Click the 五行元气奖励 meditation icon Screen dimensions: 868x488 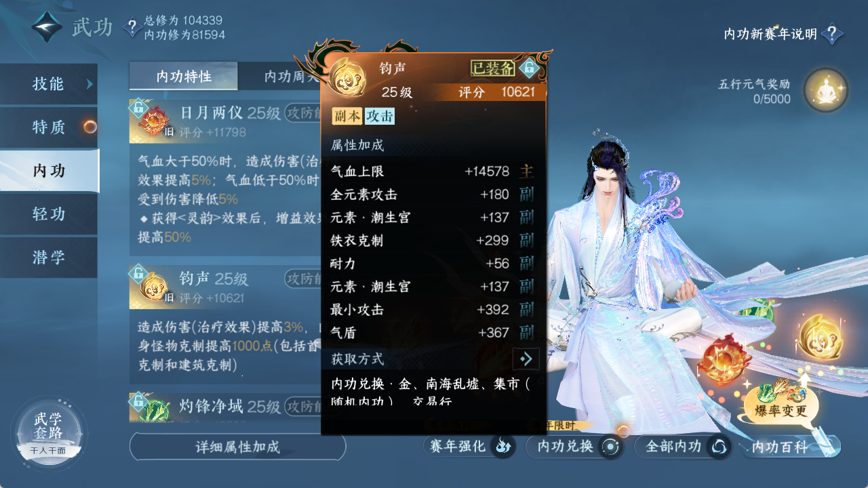pos(825,90)
